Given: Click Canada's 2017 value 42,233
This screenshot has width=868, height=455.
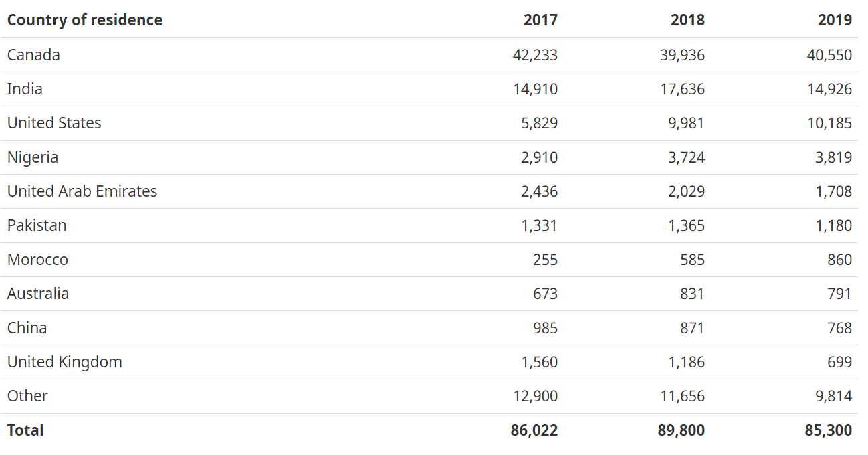Looking at the screenshot, I should point(535,55).
